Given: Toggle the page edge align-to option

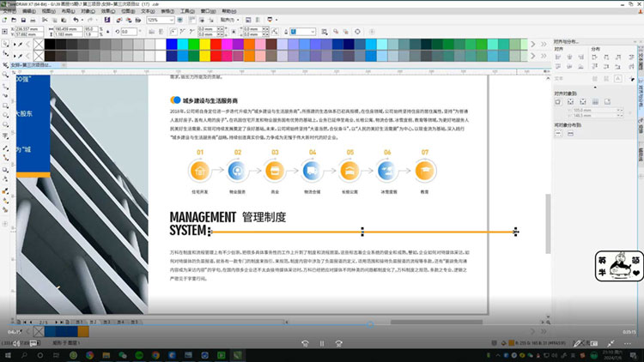Looking at the screenshot, I should click(x=569, y=101).
